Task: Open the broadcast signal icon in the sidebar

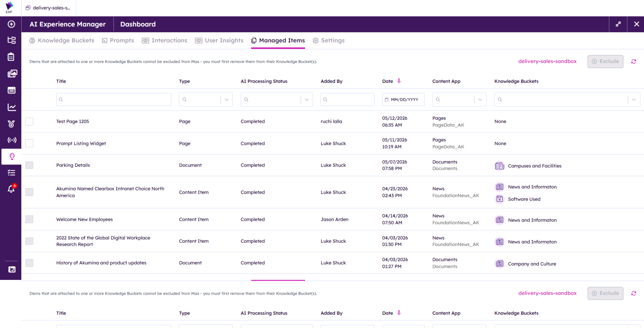Action: coord(12,140)
